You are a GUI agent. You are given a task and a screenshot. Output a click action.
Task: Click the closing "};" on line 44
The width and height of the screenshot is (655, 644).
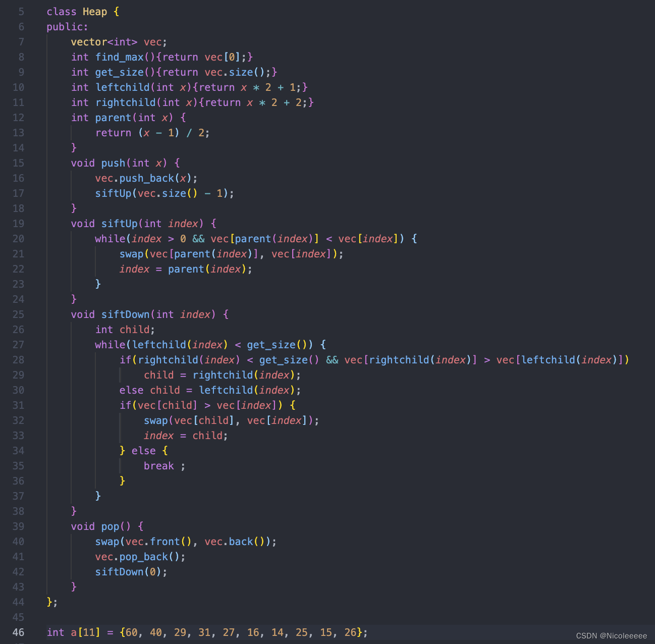coord(52,602)
